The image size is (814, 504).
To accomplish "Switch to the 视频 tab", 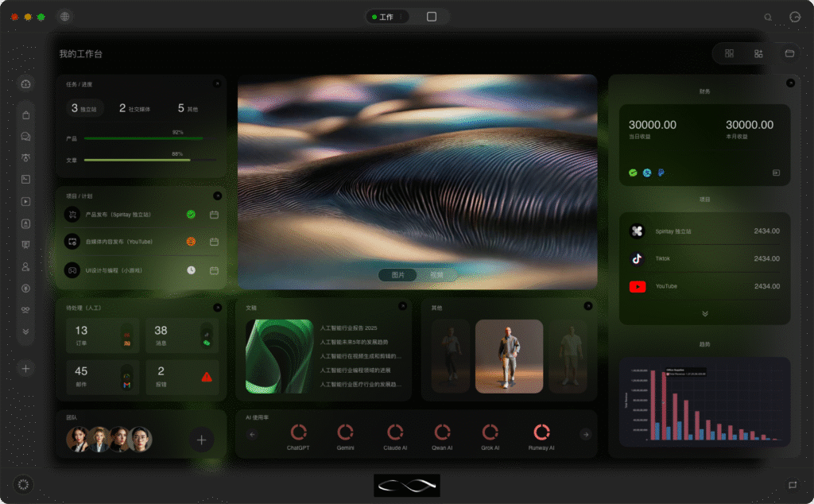I will (436, 274).
